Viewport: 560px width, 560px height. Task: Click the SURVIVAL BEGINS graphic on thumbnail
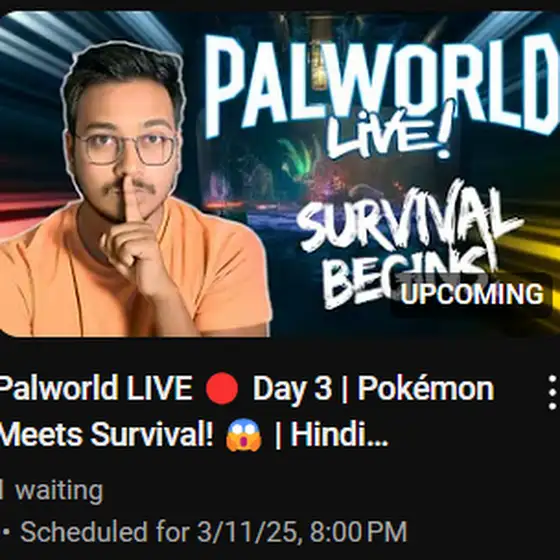[x=407, y=243]
